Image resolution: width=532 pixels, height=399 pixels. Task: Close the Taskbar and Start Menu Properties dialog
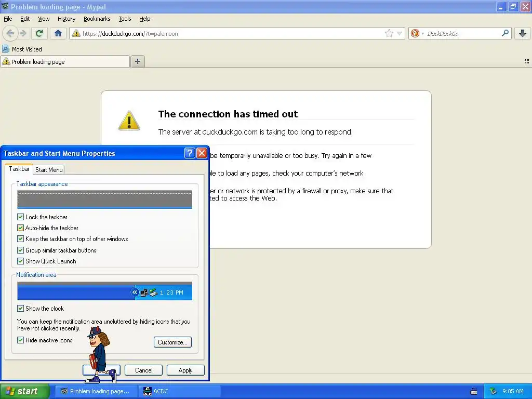202,153
